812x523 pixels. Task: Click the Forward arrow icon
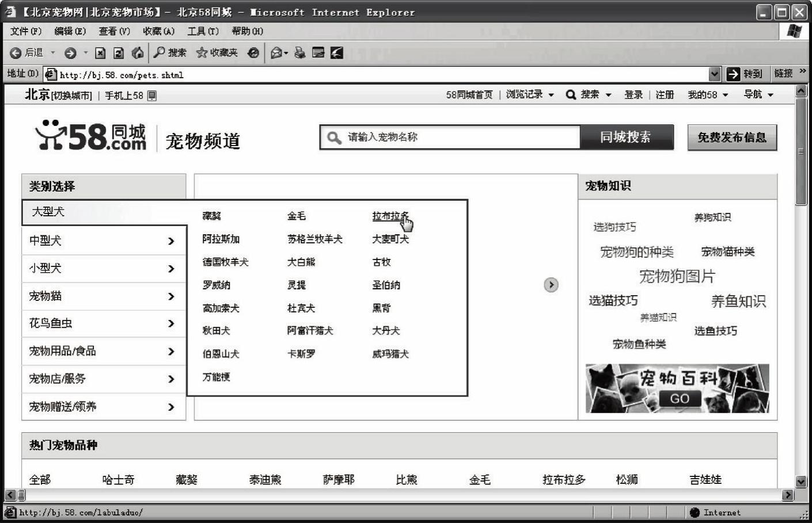(70, 53)
